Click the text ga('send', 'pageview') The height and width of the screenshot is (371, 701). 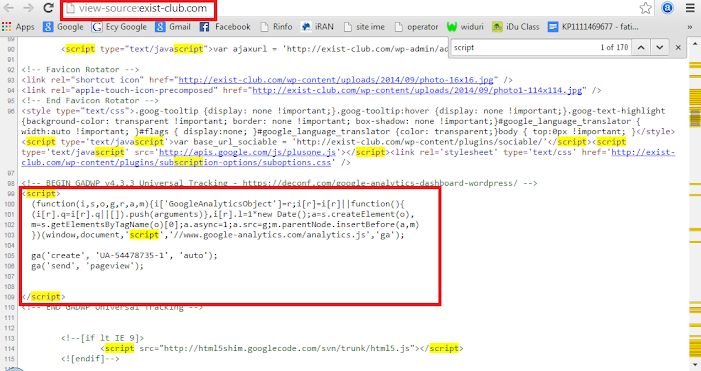coord(88,266)
